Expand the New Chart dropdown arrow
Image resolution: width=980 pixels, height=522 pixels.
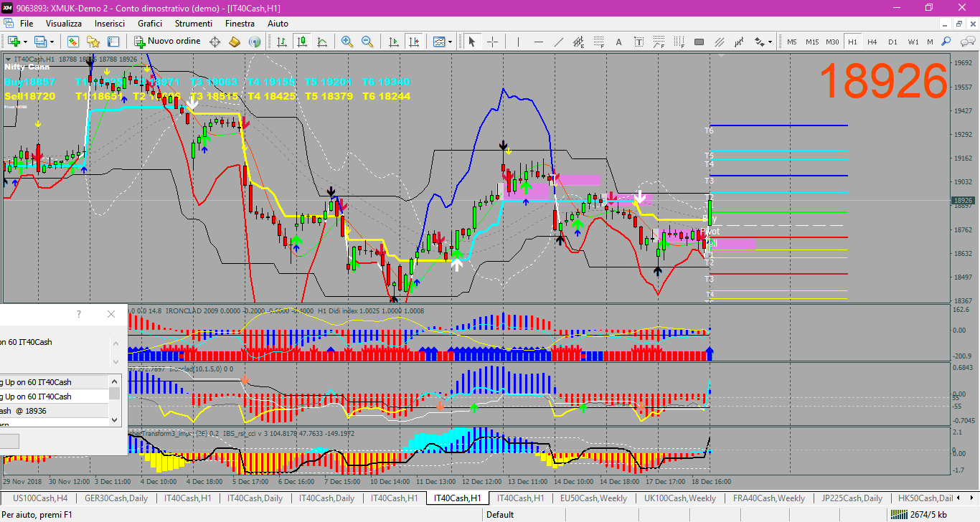point(25,42)
